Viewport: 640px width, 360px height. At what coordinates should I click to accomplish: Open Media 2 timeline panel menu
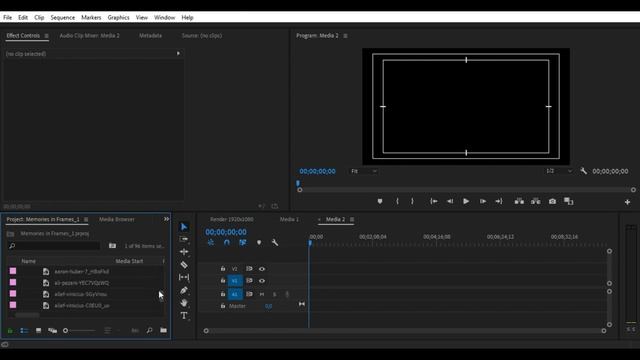(x=352, y=220)
